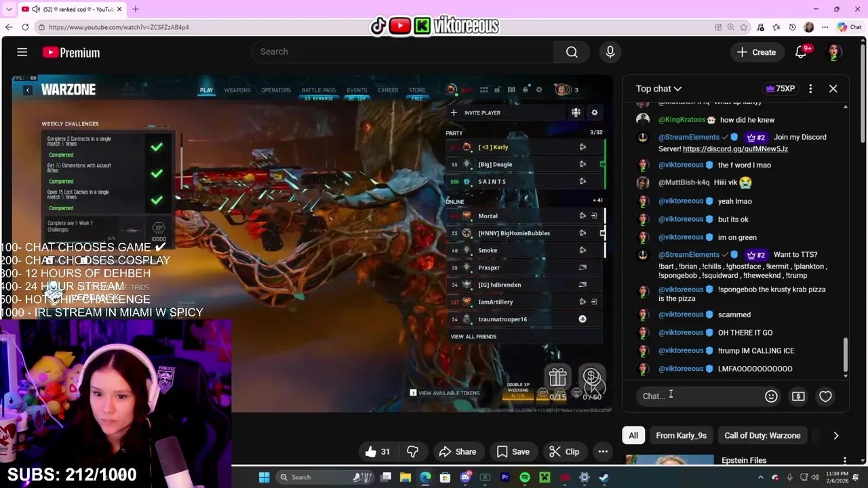Screen dimensions: 868x488
Task: Open Premiere Pro from the taskbar
Action: point(505,477)
